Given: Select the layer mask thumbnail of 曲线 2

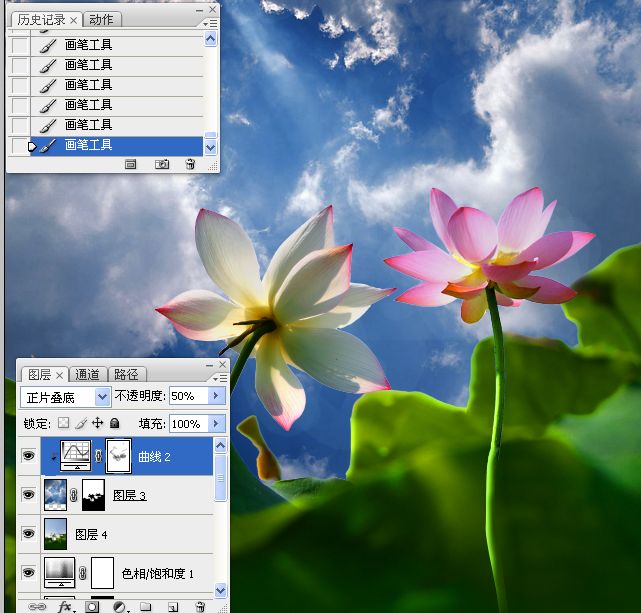Looking at the screenshot, I should click(119, 456).
